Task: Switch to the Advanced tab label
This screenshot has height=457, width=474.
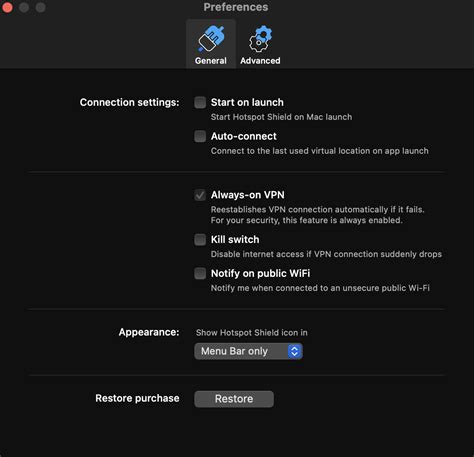Action: point(260,61)
